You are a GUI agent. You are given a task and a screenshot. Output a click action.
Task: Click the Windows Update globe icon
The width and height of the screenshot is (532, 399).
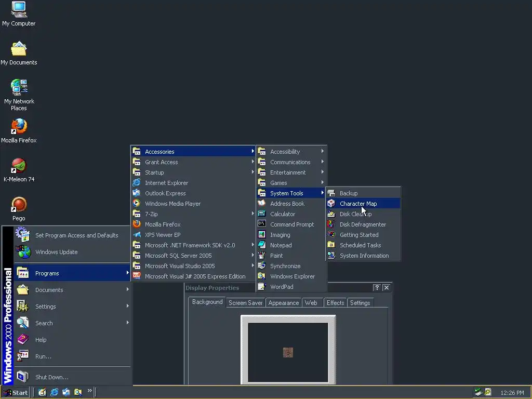(x=23, y=252)
